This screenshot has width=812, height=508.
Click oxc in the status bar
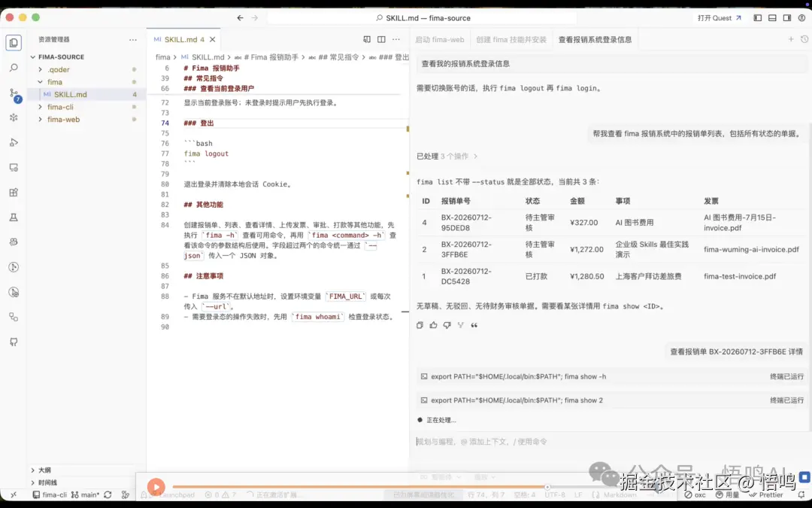[x=695, y=495]
